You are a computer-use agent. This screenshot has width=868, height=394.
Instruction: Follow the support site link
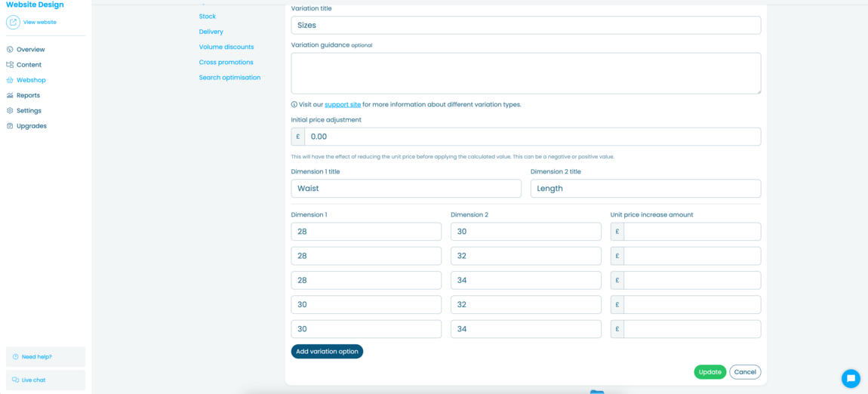coord(343,105)
